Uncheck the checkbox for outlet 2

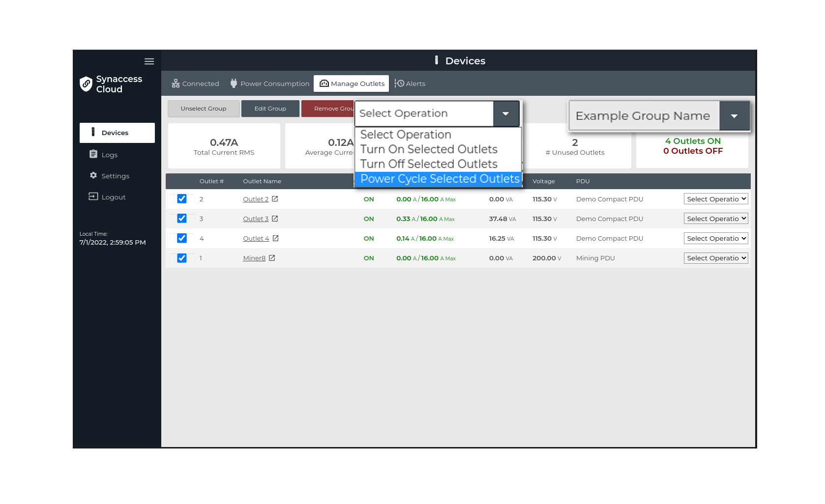tap(182, 199)
